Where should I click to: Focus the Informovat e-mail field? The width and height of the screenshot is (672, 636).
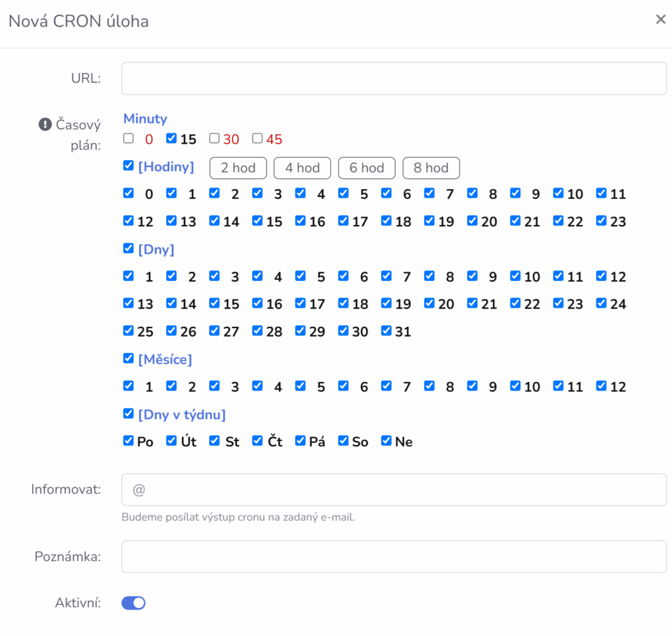[x=394, y=490]
